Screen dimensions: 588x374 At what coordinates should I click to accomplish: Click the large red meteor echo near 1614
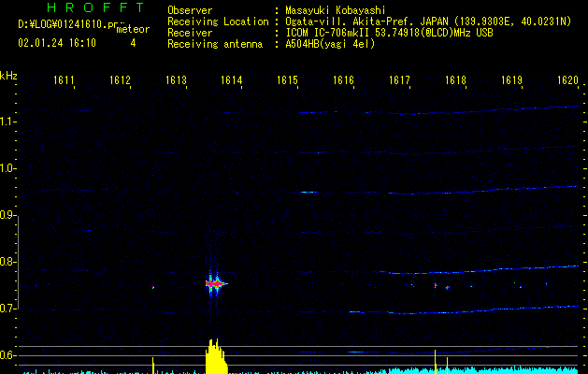click(x=216, y=284)
